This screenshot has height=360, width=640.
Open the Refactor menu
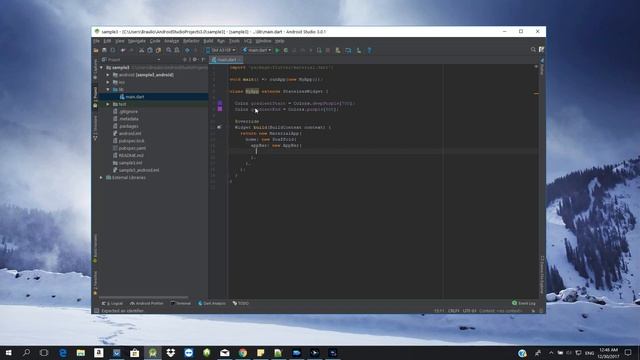(x=191, y=41)
